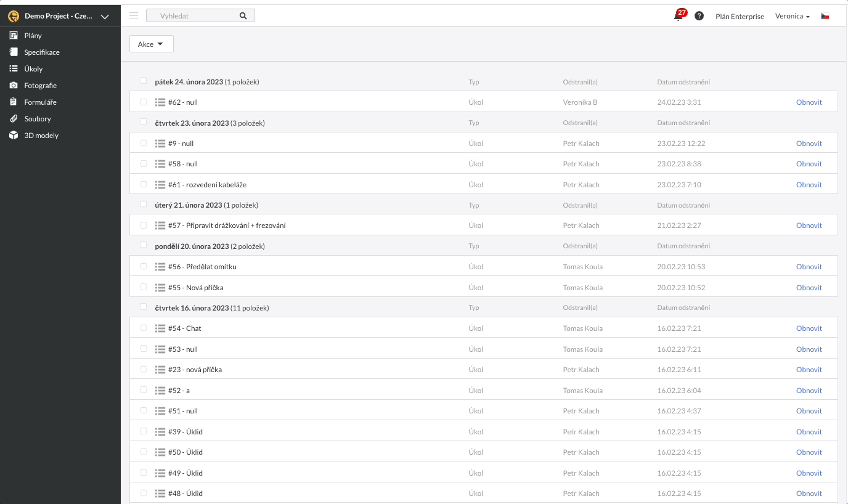Tick the checkbox for #56 - Předělat omítku
The width and height of the screenshot is (848, 504).
[x=144, y=266]
